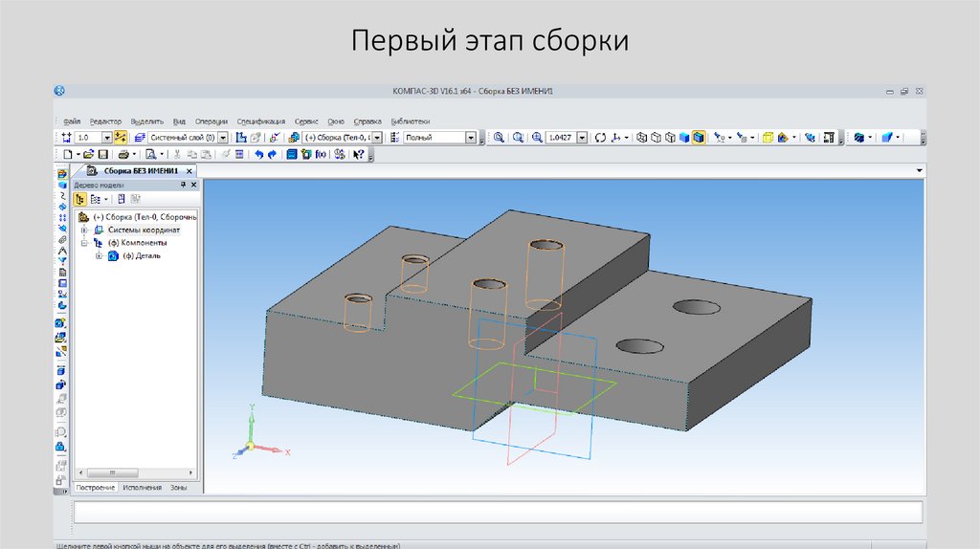The height and width of the screenshot is (549, 980).
Task: Open the Сервис menu
Action: 306,121
